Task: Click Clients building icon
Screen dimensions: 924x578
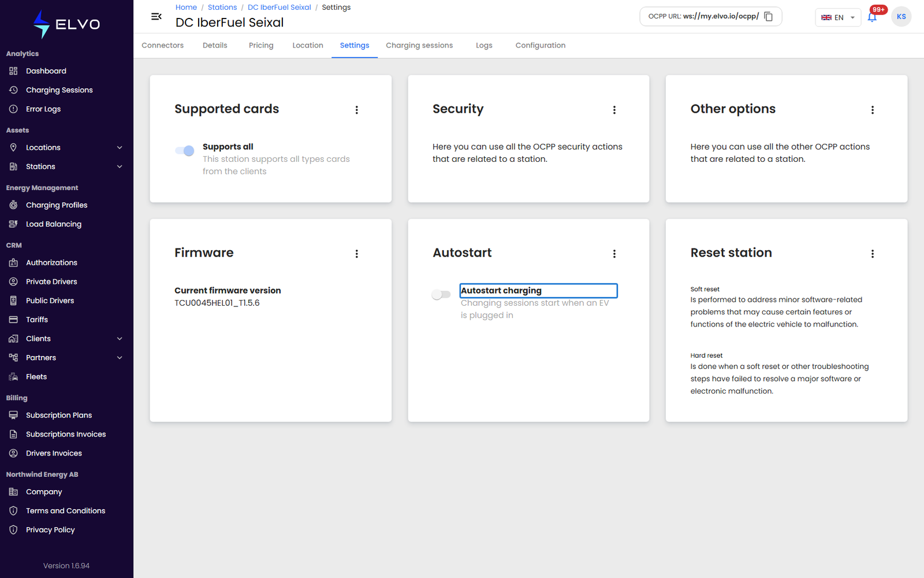Action: click(x=13, y=339)
